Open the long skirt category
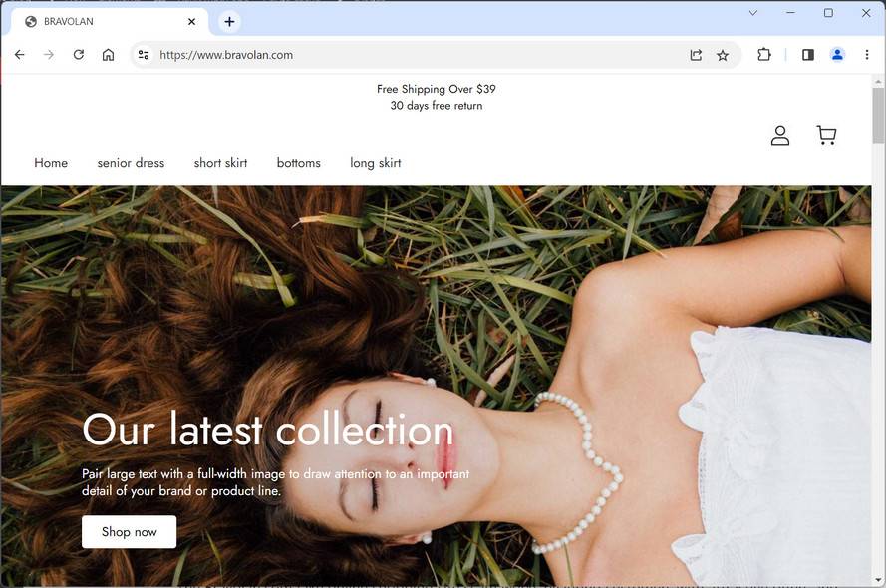The width and height of the screenshot is (886, 588). (x=375, y=163)
